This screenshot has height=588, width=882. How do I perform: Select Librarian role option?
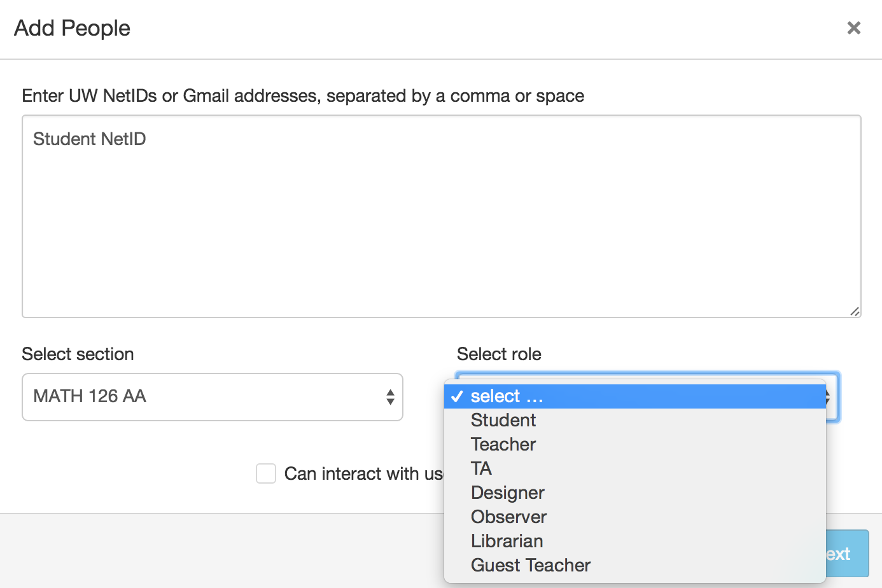635,542
